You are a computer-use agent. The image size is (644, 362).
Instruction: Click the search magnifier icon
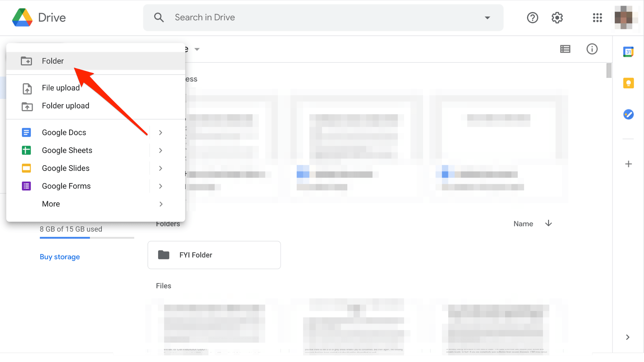[159, 17]
